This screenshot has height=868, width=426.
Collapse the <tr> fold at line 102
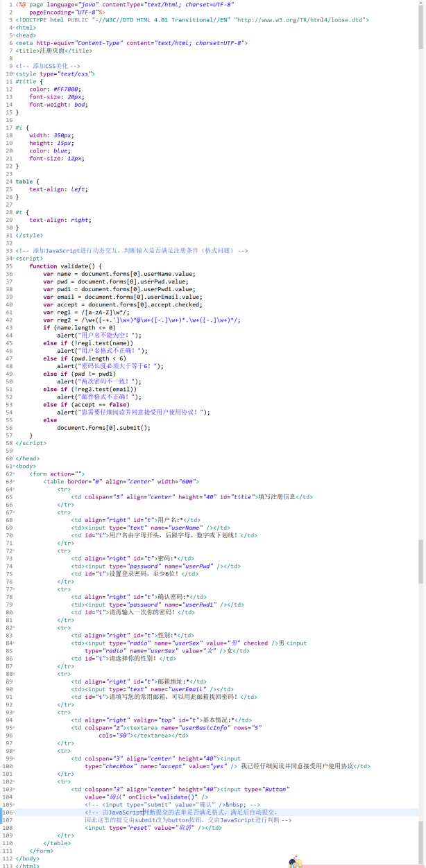(14, 781)
